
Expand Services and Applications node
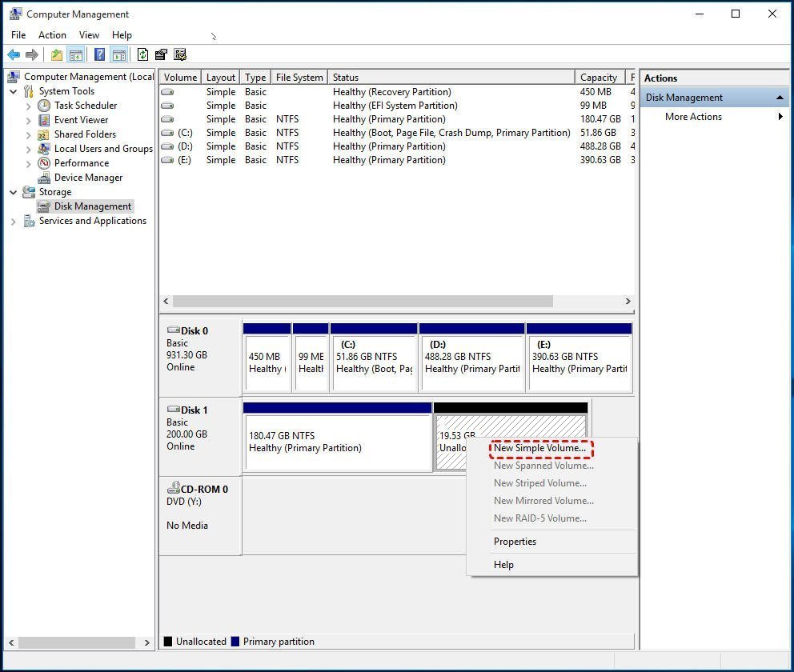pos(14,222)
